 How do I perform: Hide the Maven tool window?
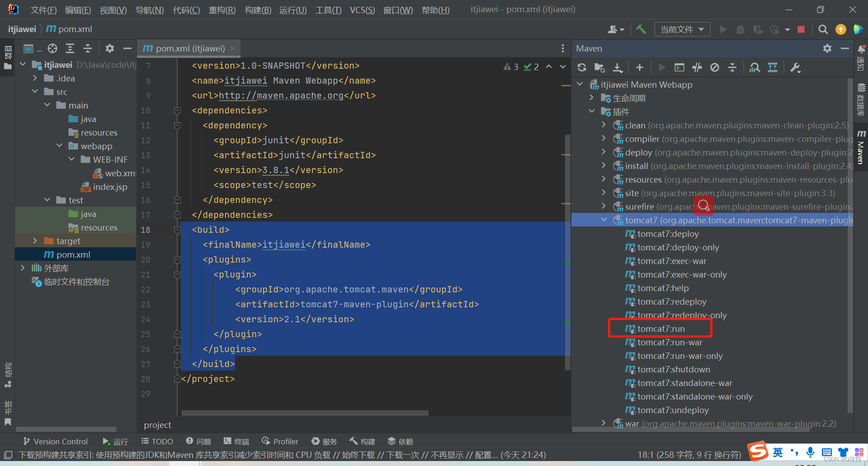click(x=844, y=48)
